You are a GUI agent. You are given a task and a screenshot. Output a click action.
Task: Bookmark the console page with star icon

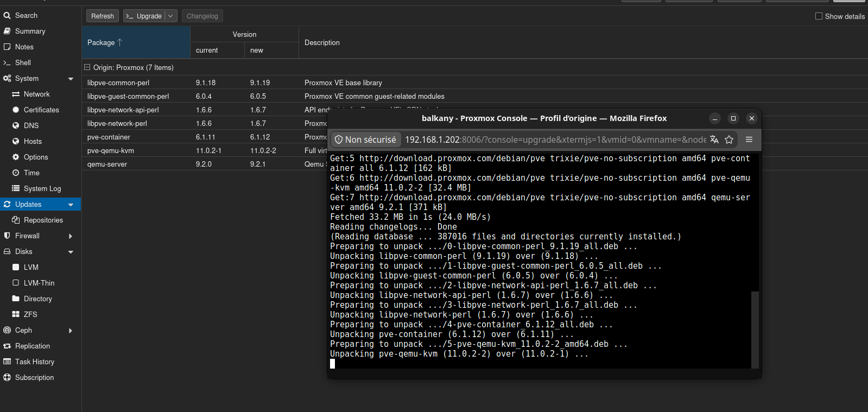729,140
